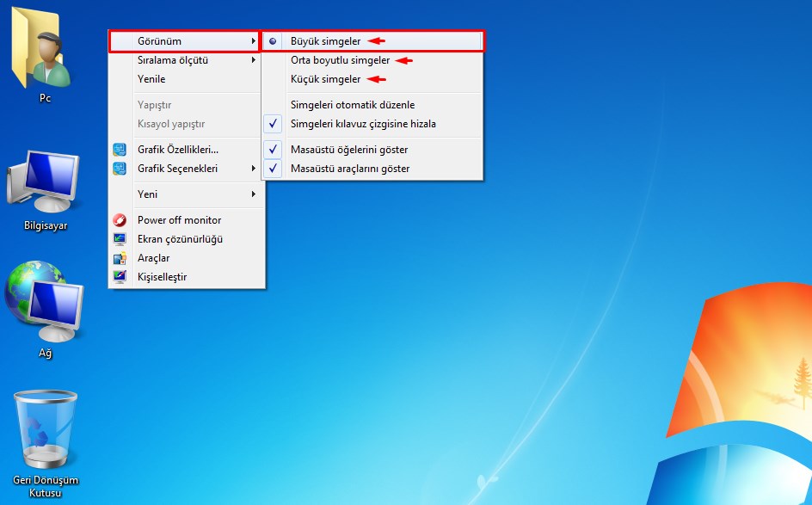
Task: Click the Araçlar gadgets menu icon
Action: [x=120, y=258]
